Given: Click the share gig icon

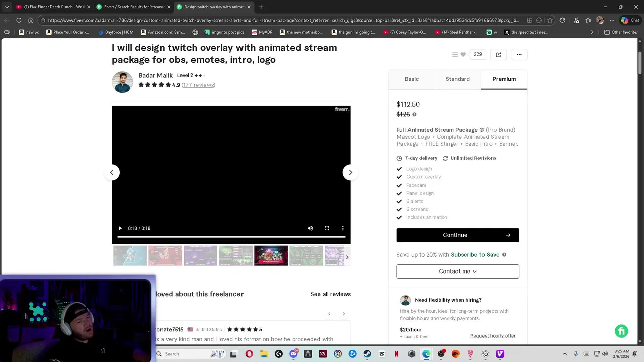Looking at the screenshot, I should (x=498, y=54).
